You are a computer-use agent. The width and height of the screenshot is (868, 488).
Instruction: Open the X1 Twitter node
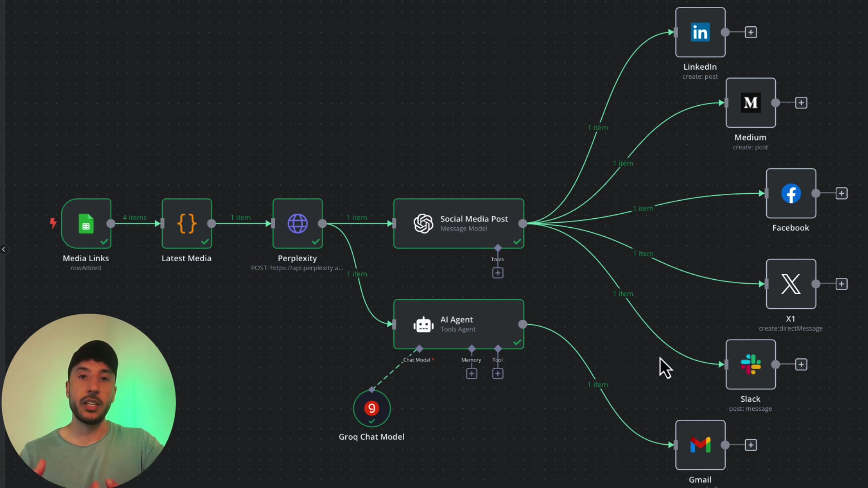[791, 284]
